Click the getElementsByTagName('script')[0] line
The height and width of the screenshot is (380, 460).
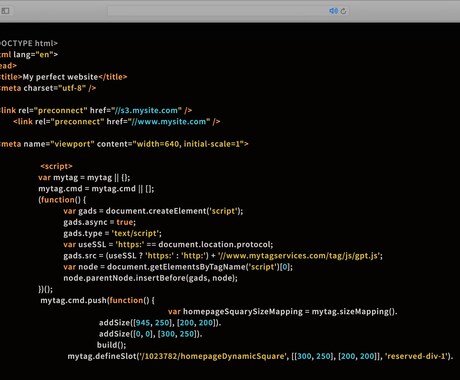[178, 267]
